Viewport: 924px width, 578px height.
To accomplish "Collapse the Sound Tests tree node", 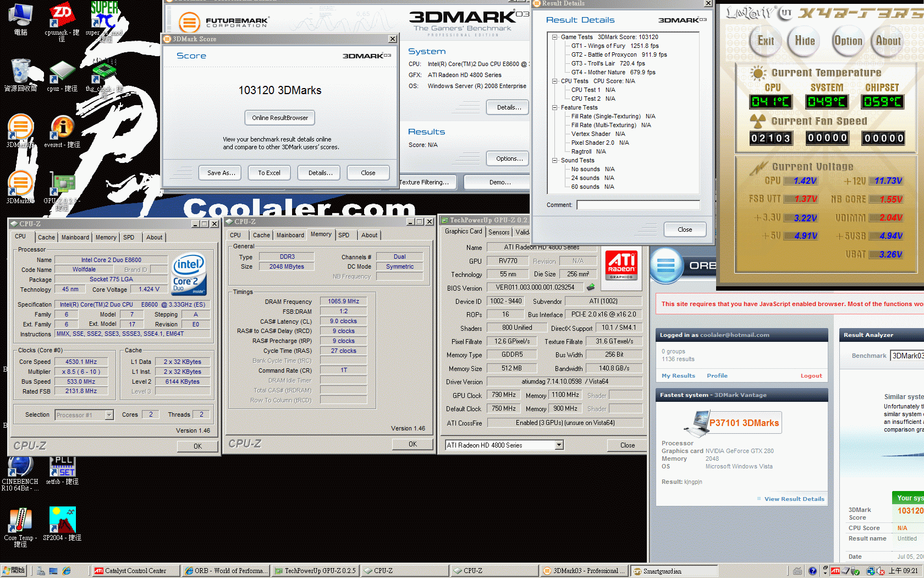I will coord(554,160).
